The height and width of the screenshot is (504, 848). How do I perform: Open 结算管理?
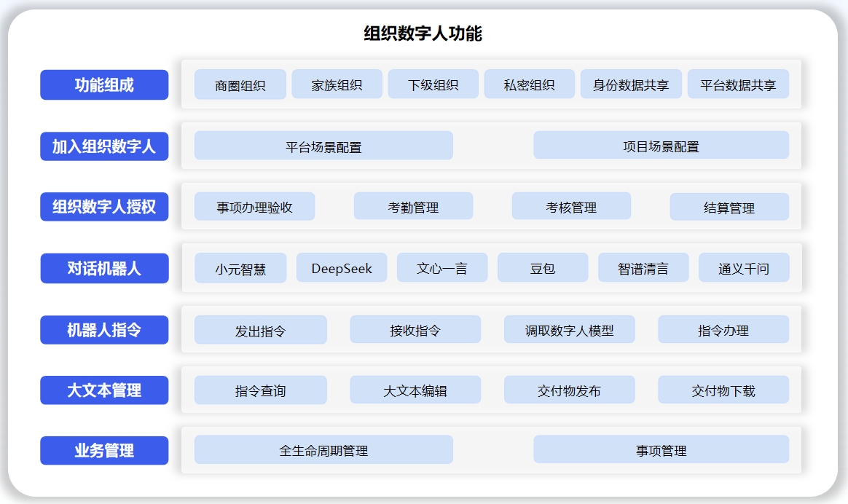729,207
